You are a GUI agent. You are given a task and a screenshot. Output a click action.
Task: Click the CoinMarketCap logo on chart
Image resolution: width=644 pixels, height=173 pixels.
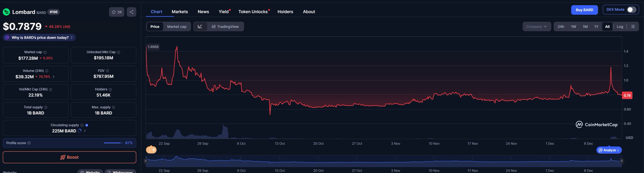597,125
